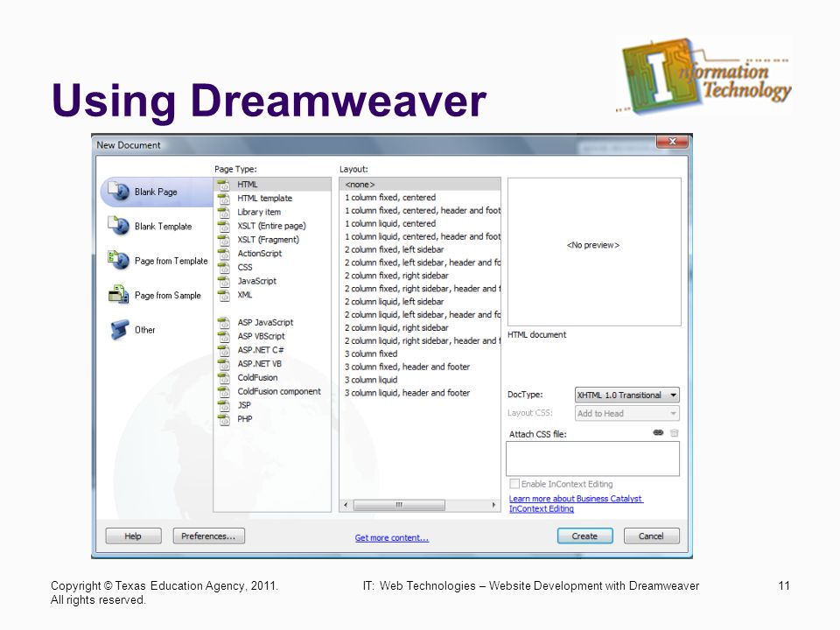Viewport: 840px width, 630px height.
Task: Click the Help button
Action: point(133,536)
